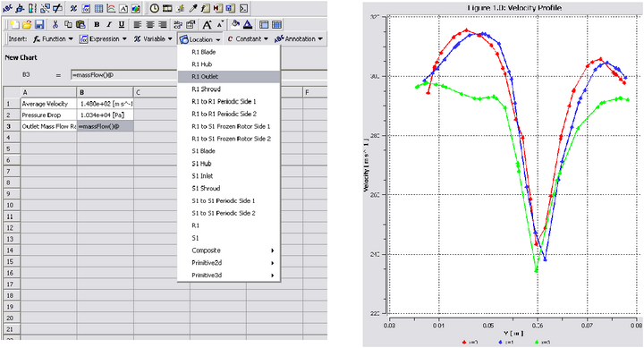
Task: Click column header C
Action: point(161,92)
